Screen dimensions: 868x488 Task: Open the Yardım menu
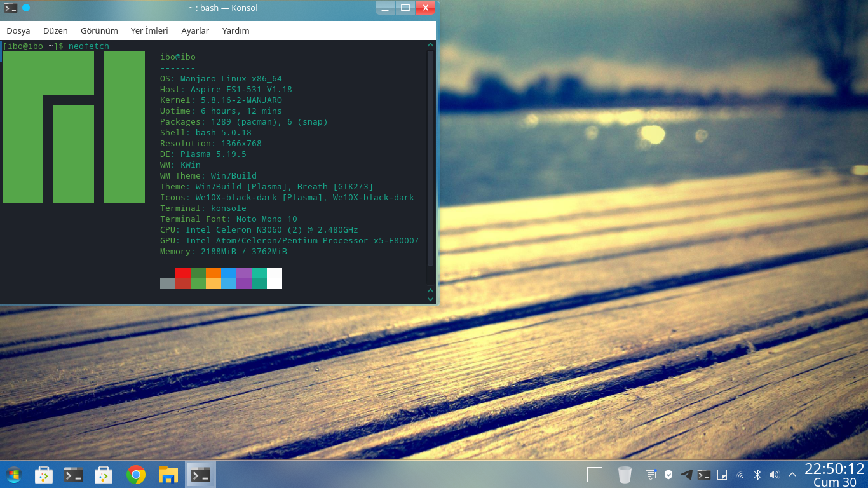point(236,30)
